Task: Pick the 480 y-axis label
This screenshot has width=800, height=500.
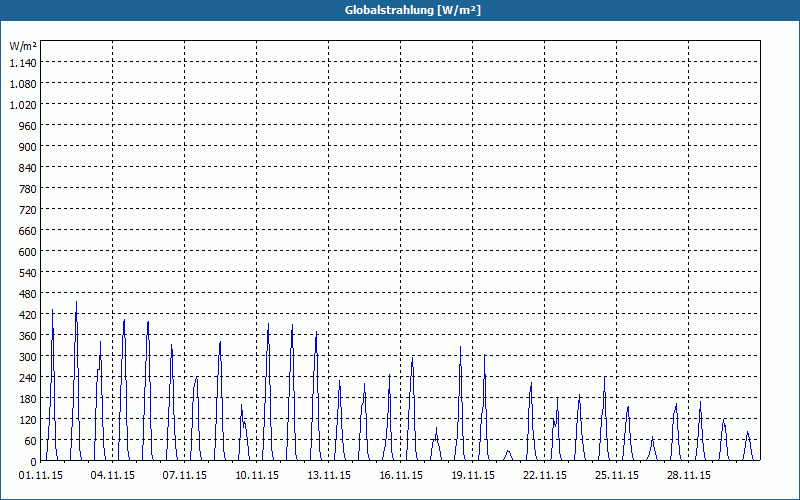Action: point(28,294)
